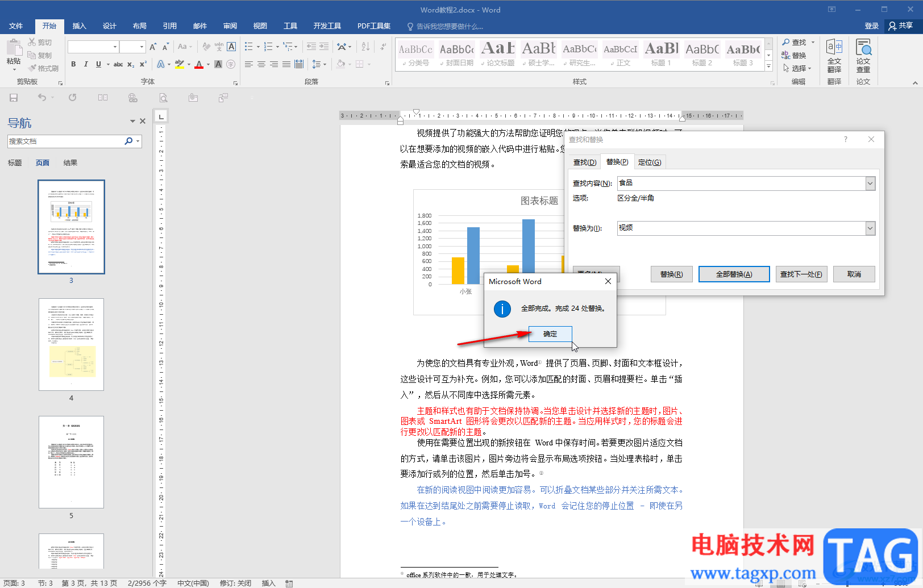Click the Share (共享) button
Image resolution: width=923 pixels, height=588 pixels.
(901, 26)
